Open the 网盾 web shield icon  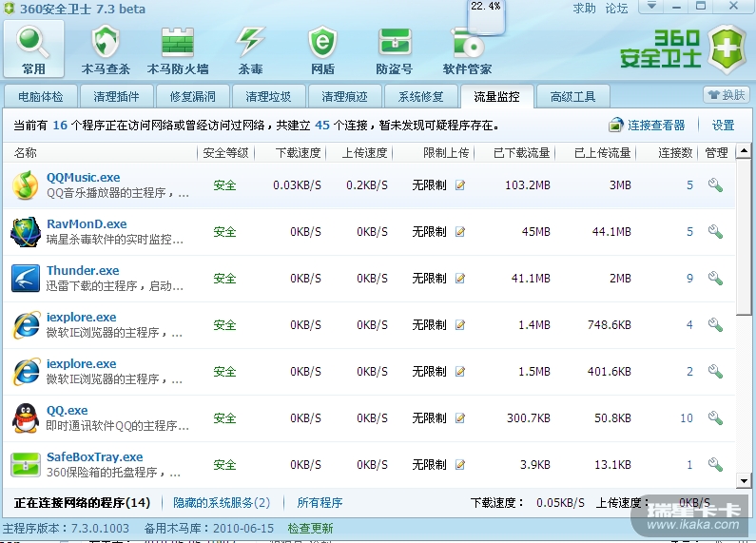click(x=322, y=49)
